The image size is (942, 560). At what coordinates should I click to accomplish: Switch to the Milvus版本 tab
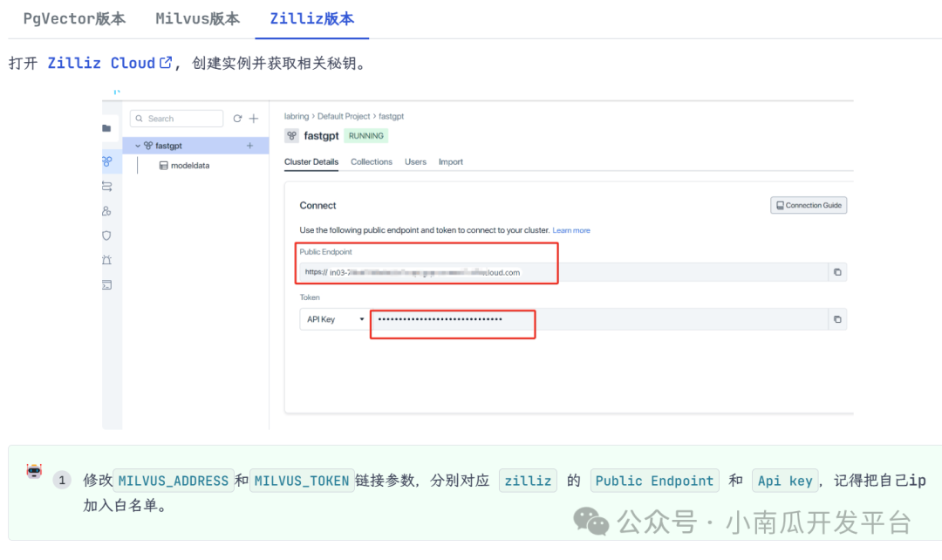pyautogui.click(x=198, y=19)
